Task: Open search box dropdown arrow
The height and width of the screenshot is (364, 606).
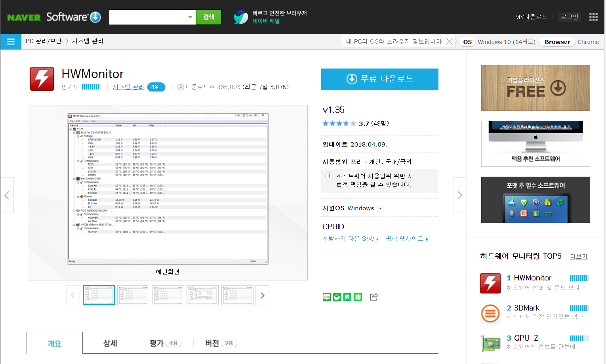Action: (190, 17)
